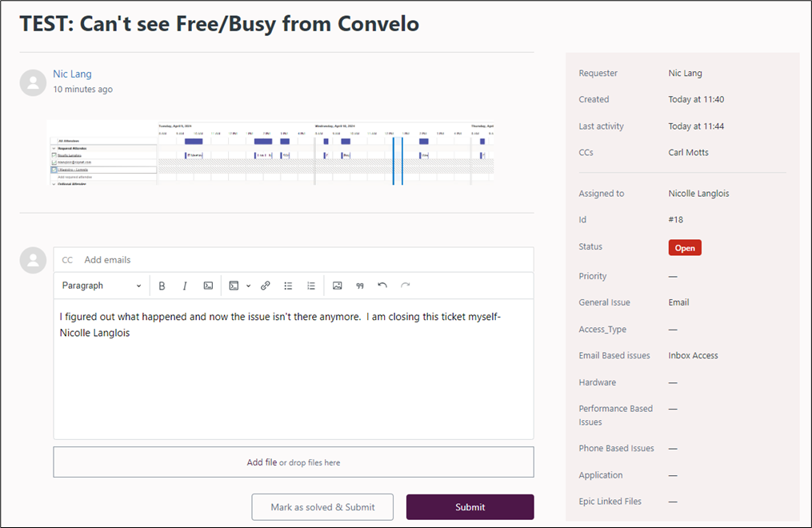Click inside the reply message text area

coord(293,384)
